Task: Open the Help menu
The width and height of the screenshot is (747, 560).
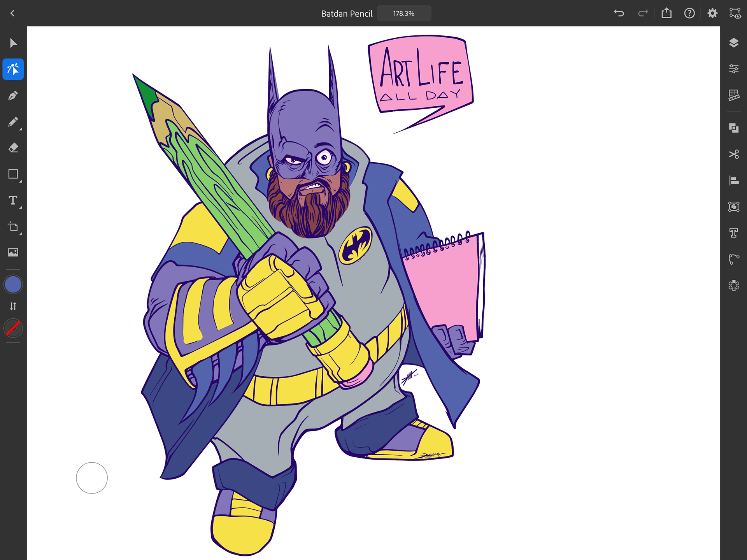Action: click(689, 13)
